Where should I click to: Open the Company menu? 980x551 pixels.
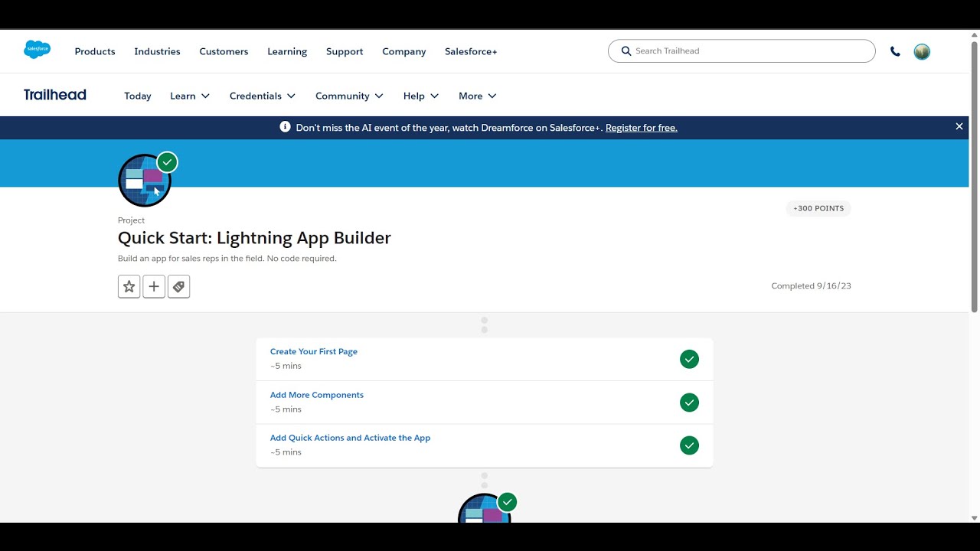pyautogui.click(x=404, y=51)
